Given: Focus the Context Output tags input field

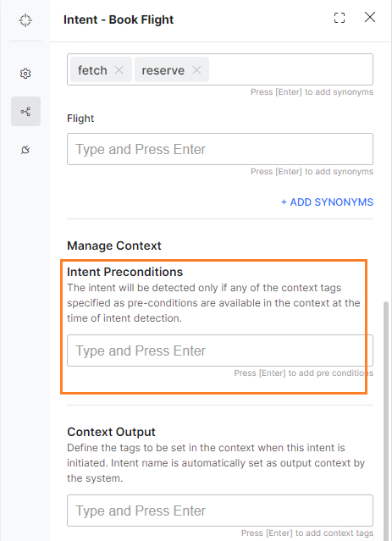Looking at the screenshot, I should click(220, 511).
